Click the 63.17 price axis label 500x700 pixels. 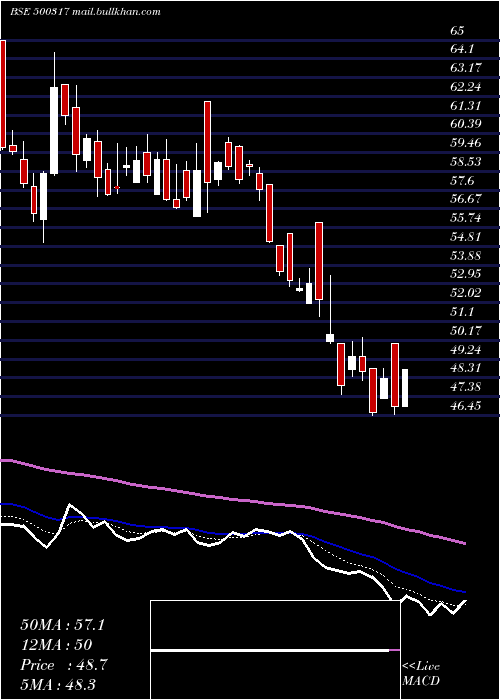(x=465, y=68)
